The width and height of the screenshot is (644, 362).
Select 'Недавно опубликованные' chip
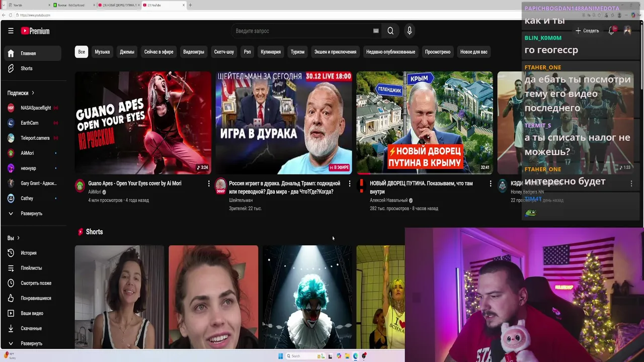390,52
